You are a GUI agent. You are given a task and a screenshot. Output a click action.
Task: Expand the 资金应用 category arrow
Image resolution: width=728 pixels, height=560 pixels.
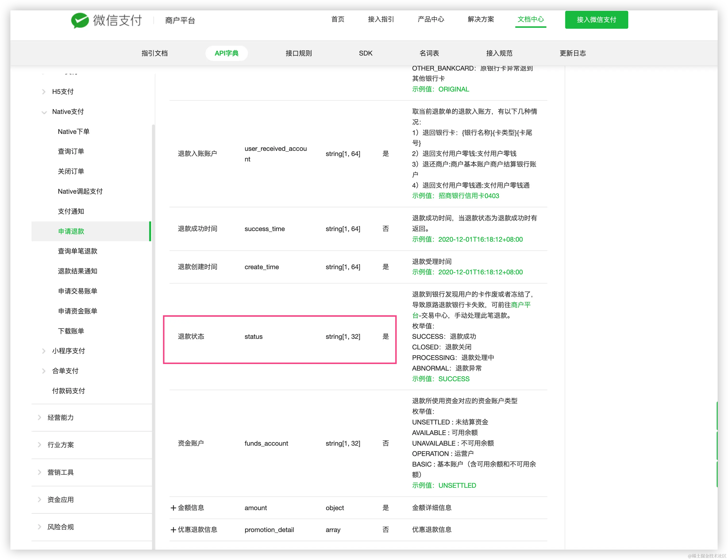[39, 500]
